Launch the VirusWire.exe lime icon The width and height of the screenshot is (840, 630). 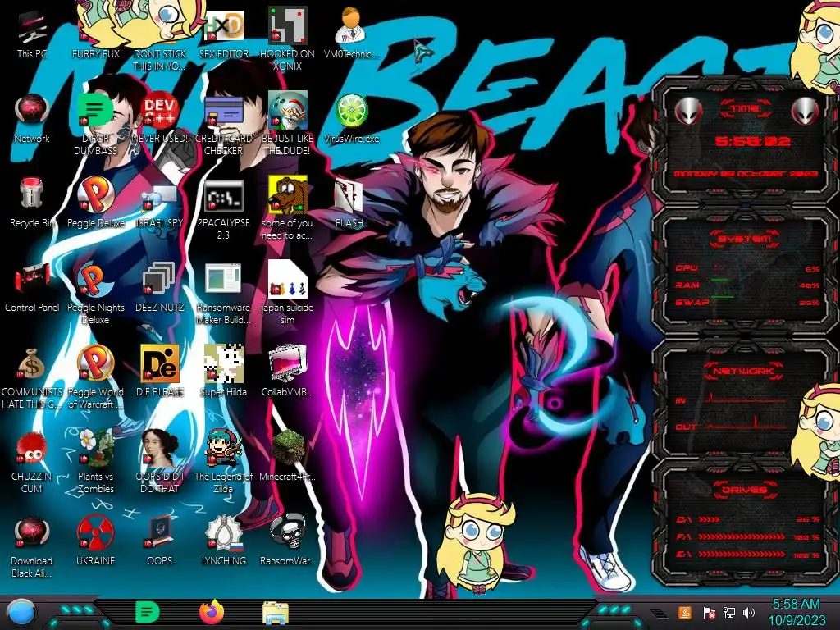pyautogui.click(x=351, y=120)
